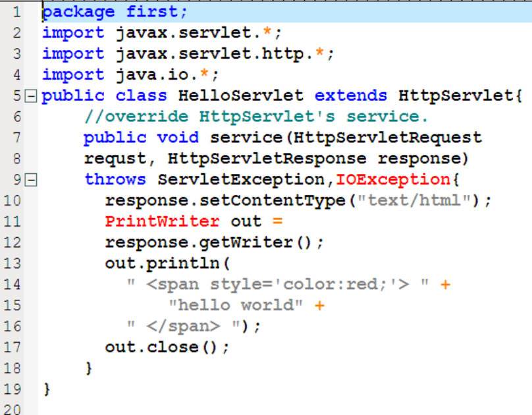This screenshot has height=415, width=532.
Task: Click line number 10 in the gutter
Action: (13, 201)
